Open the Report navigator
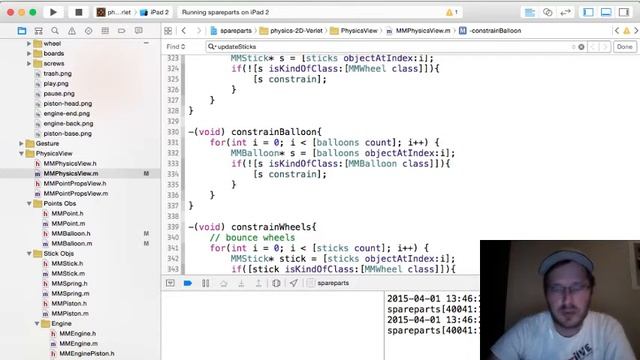The height and width of the screenshot is (360, 640). coord(138,31)
